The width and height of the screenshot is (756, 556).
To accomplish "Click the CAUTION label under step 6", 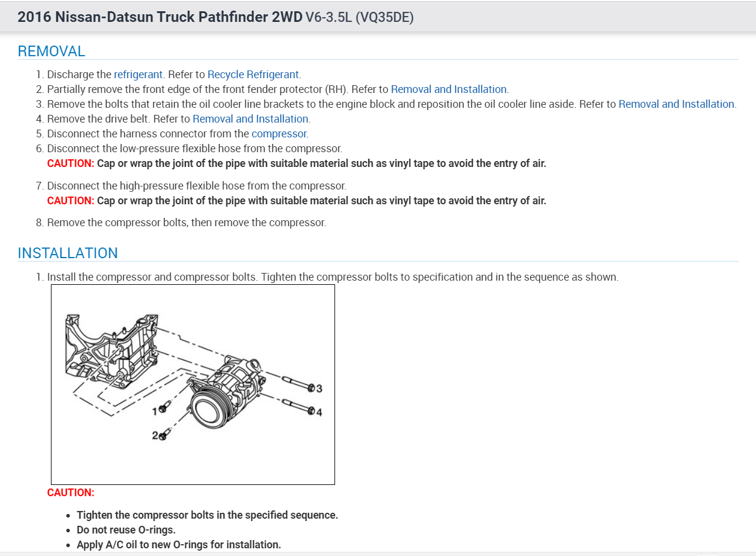I will [70, 163].
